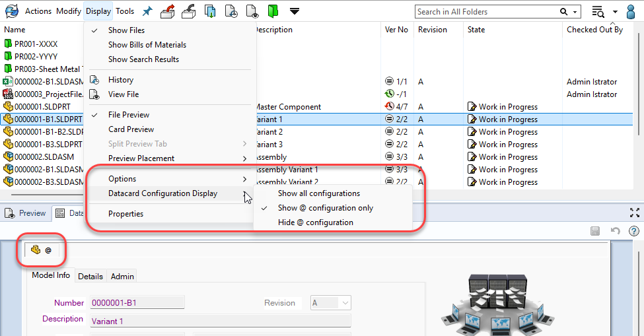Click the Search in All Folders field
644x336 pixels.
486,11
